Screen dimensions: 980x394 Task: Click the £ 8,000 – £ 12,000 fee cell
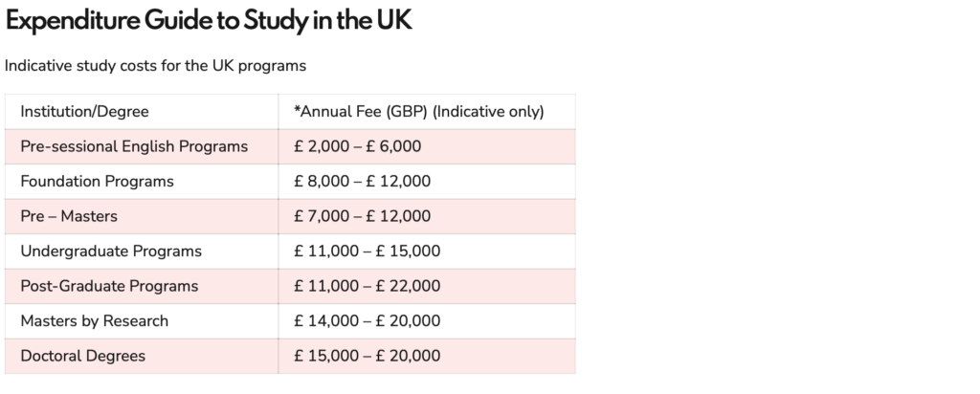click(363, 182)
